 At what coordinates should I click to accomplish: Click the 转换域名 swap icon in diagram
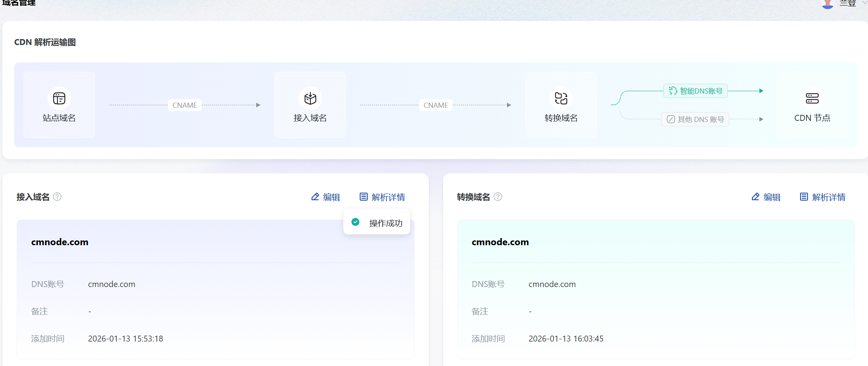pos(561,98)
